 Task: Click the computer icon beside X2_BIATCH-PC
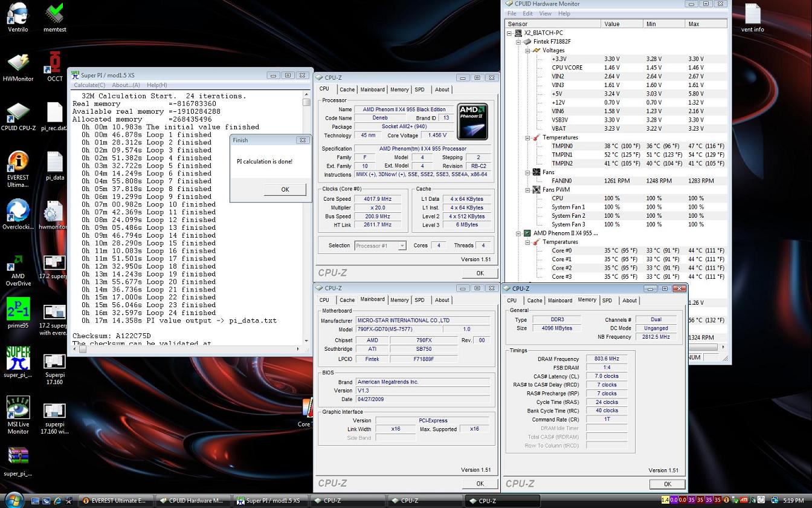[518, 33]
